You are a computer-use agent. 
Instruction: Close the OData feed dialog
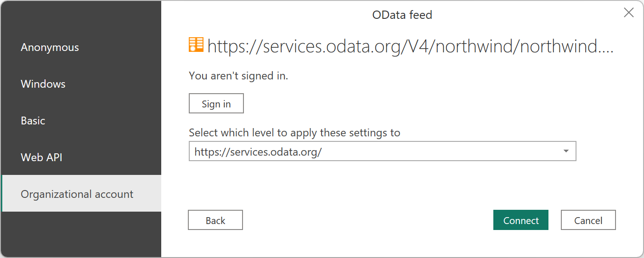[628, 13]
